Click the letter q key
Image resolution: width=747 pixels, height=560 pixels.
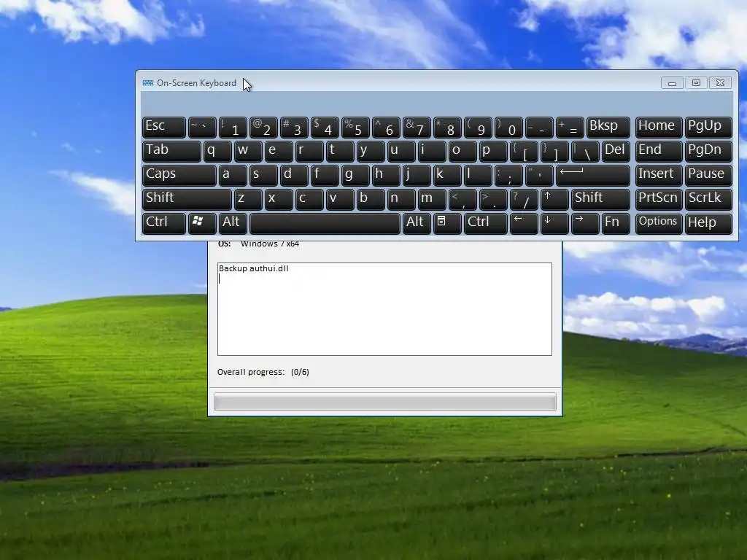click(x=217, y=151)
